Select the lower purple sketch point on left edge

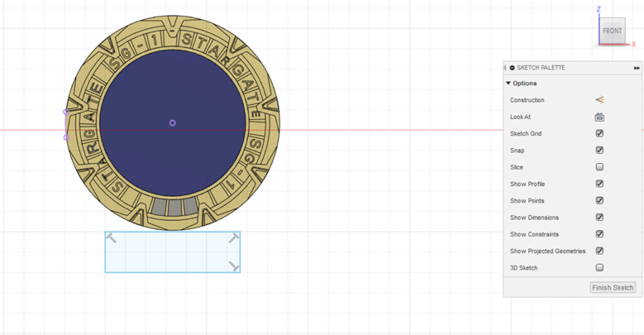coord(66,137)
